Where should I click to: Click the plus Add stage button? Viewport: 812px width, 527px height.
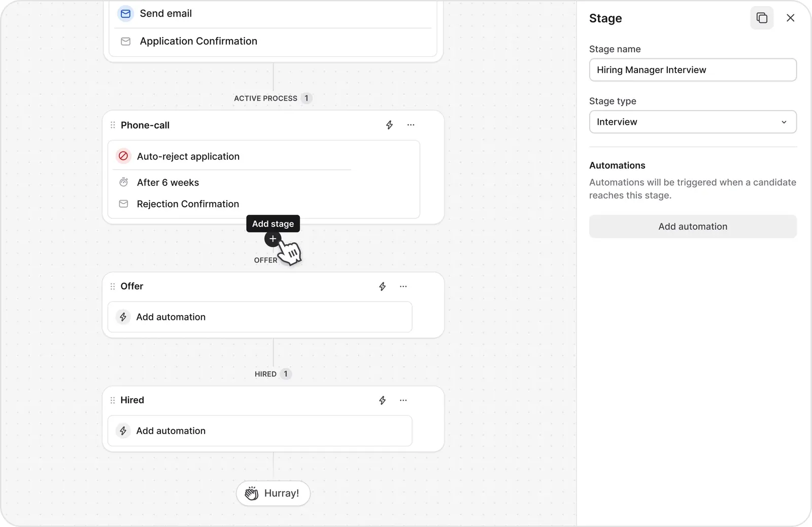point(273,239)
